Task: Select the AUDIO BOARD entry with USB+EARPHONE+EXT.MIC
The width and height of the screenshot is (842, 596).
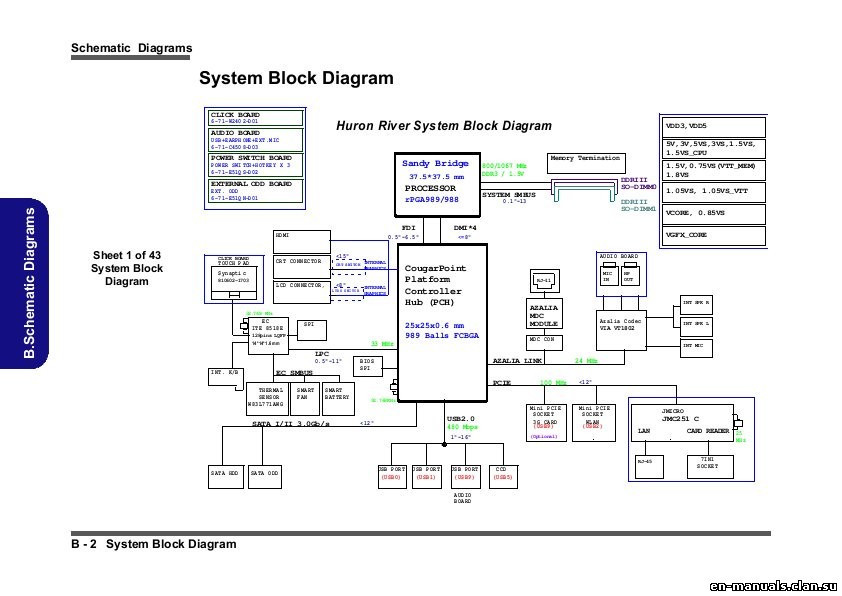Action: 256,140
